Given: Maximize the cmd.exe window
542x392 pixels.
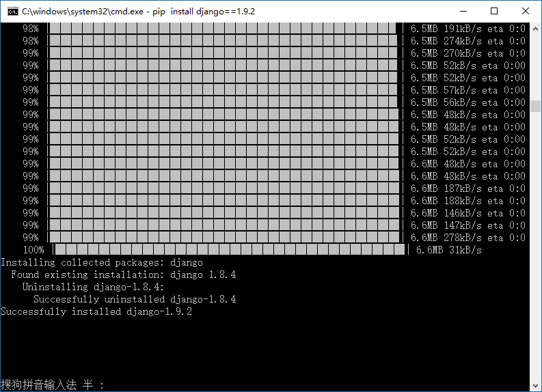Looking at the screenshot, I should point(494,11).
